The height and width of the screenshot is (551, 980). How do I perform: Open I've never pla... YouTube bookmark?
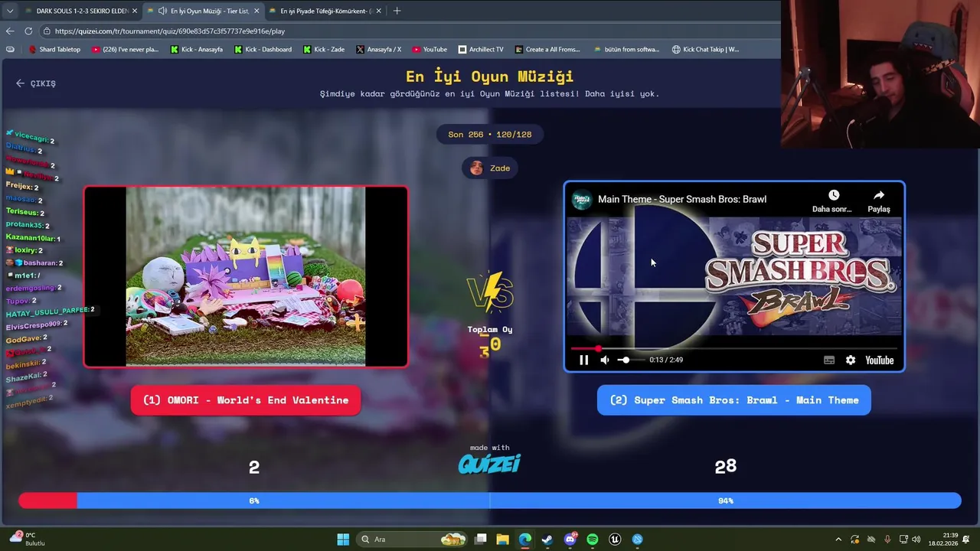pyautogui.click(x=125, y=50)
